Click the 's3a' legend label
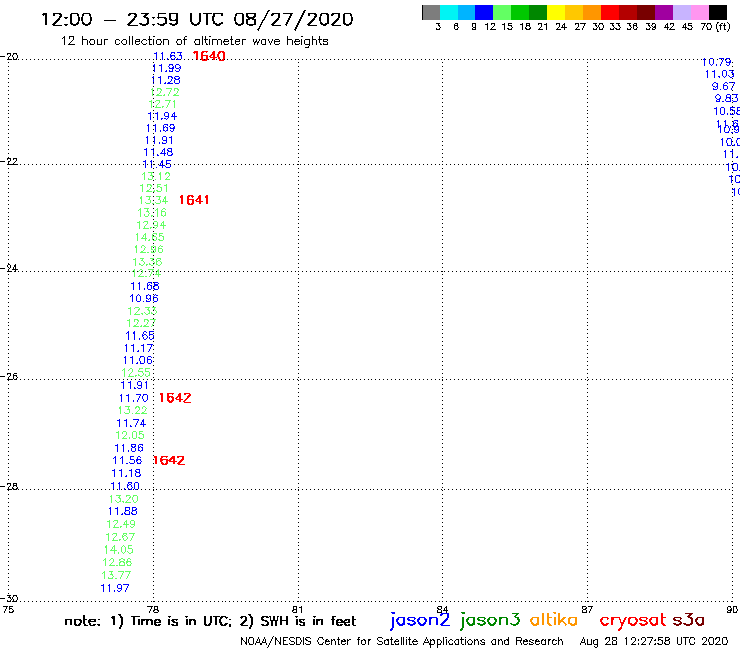The height and width of the screenshot is (650, 740). 688,620
